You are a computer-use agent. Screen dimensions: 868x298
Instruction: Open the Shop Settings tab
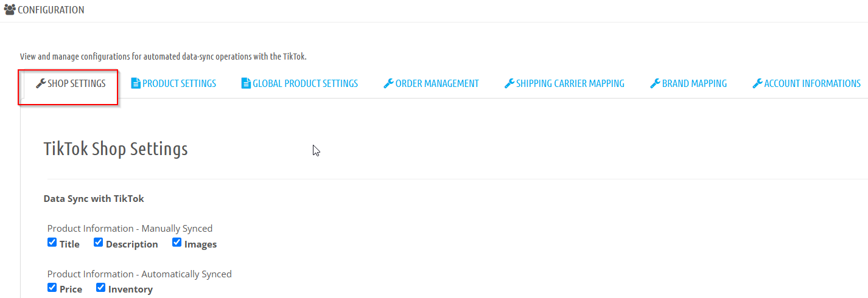[71, 84]
